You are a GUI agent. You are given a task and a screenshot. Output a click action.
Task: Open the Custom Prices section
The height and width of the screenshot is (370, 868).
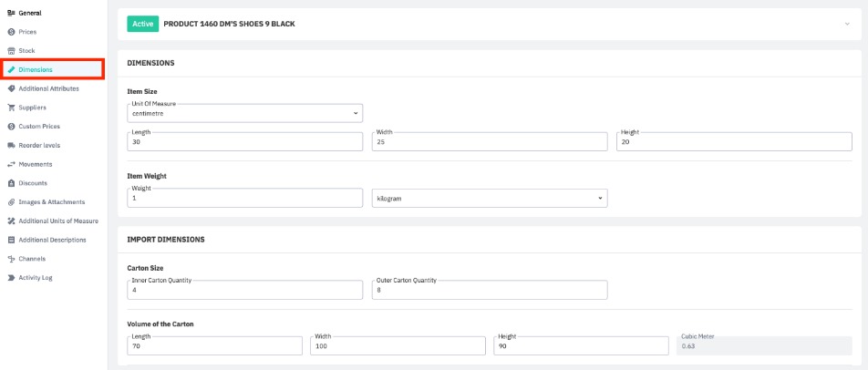[38, 127]
